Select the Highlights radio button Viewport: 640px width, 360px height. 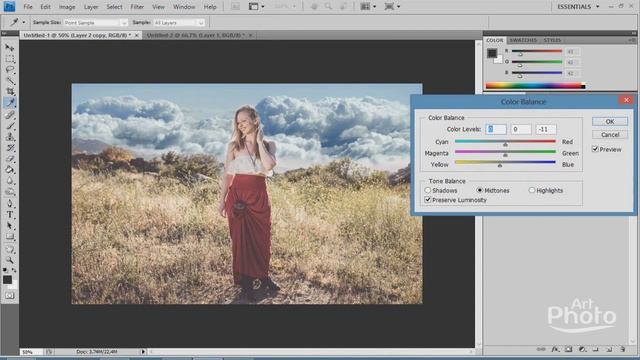531,190
